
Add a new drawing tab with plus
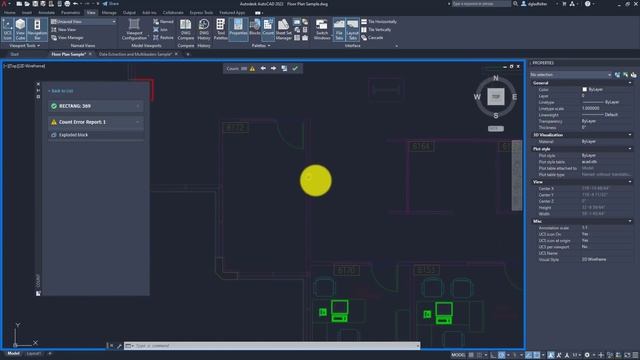[188, 54]
